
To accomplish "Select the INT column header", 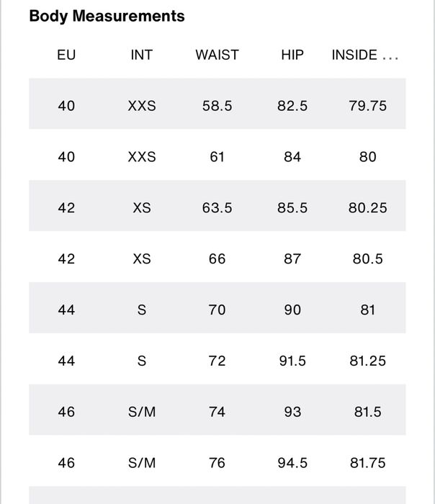I will click(141, 55).
